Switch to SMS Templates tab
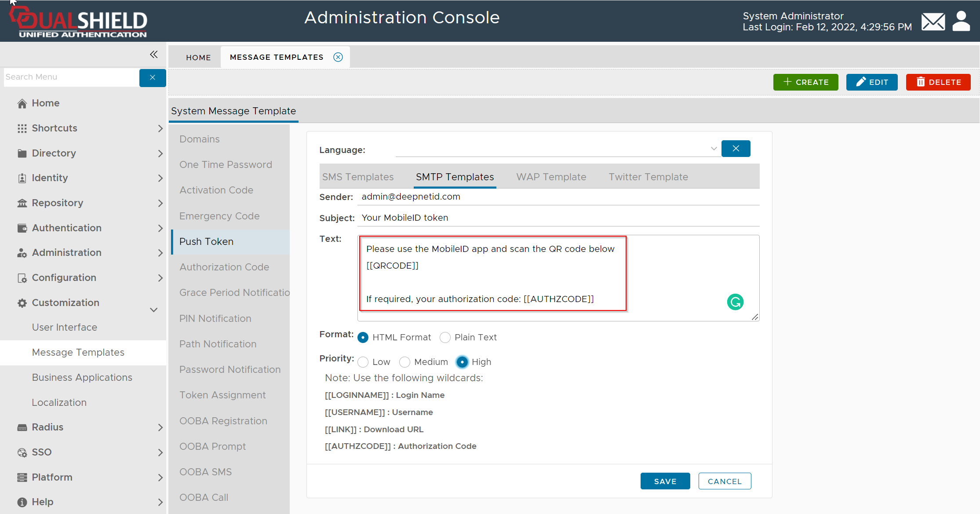980x514 pixels. pyautogui.click(x=358, y=177)
